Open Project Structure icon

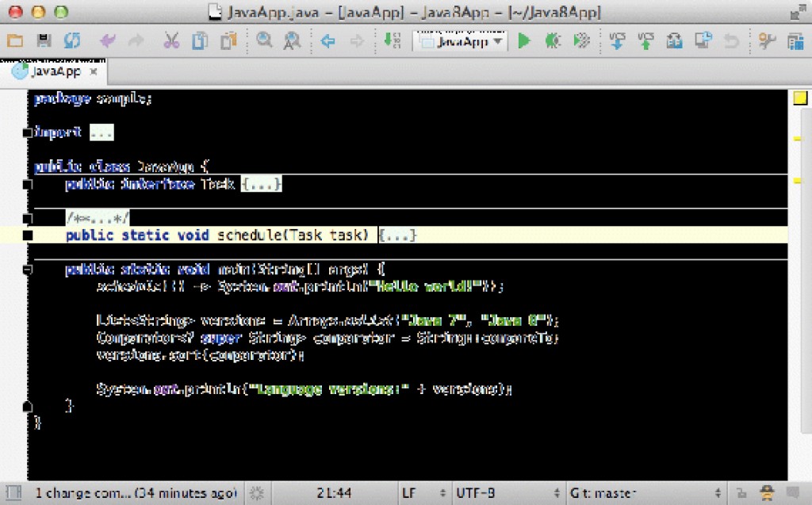pyautogui.click(x=795, y=40)
